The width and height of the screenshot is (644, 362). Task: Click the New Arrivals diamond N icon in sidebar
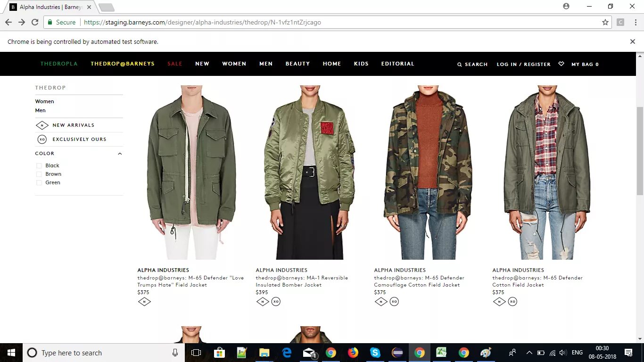click(42, 125)
